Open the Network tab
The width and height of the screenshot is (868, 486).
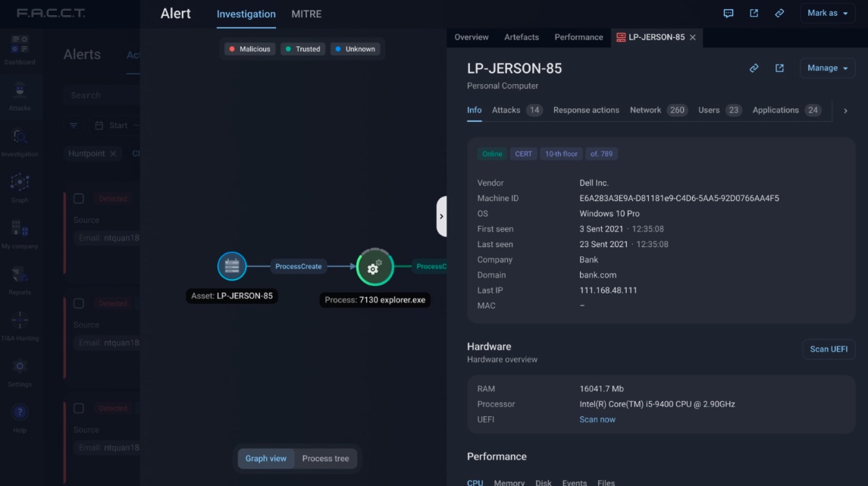coord(646,110)
